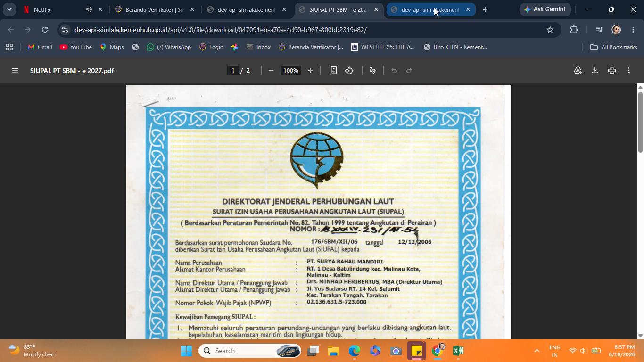Open the Inbox bookmark
The height and width of the screenshot is (362, 644).
[258, 47]
